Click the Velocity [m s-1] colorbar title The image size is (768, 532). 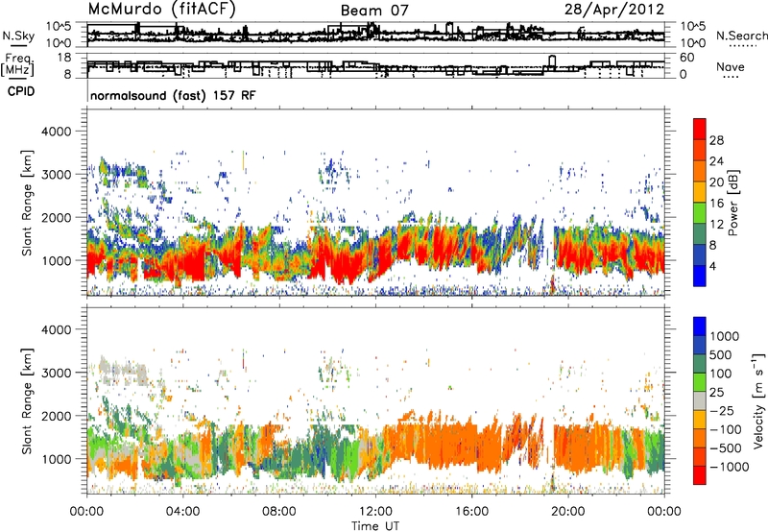click(x=758, y=400)
